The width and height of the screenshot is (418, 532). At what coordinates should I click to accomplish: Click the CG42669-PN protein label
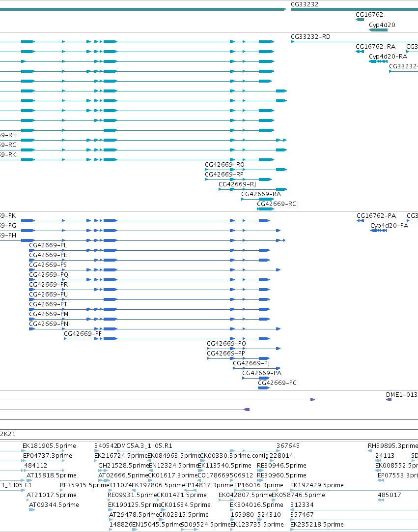[49, 324]
